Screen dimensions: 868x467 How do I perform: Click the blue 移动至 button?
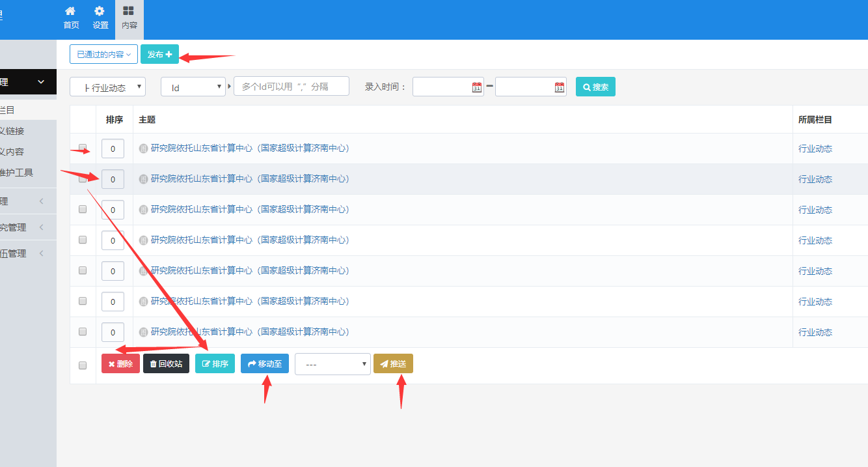click(265, 363)
